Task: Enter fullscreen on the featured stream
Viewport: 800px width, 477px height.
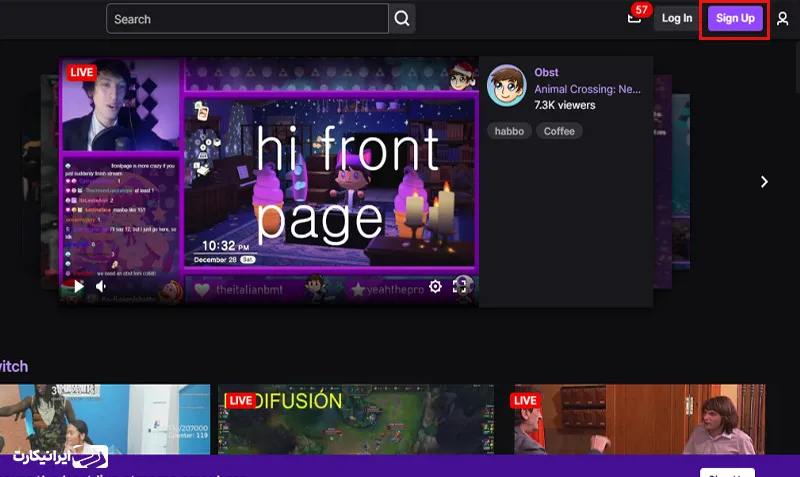Action: [x=459, y=286]
